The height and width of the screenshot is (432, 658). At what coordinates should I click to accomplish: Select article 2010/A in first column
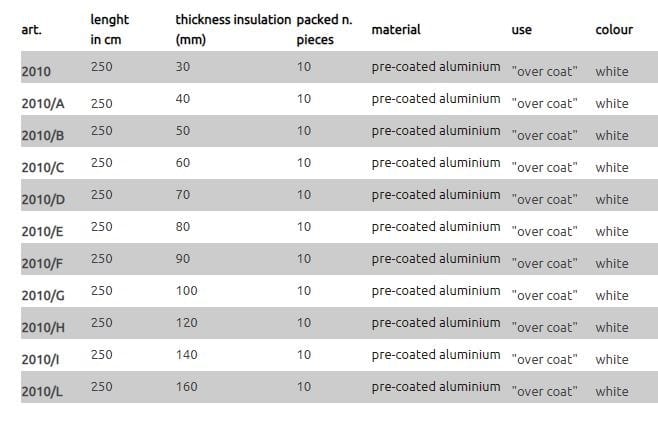[x=42, y=104]
